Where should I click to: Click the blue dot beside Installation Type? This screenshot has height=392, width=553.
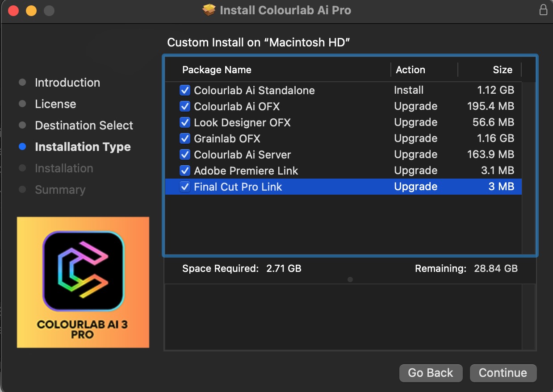22,147
